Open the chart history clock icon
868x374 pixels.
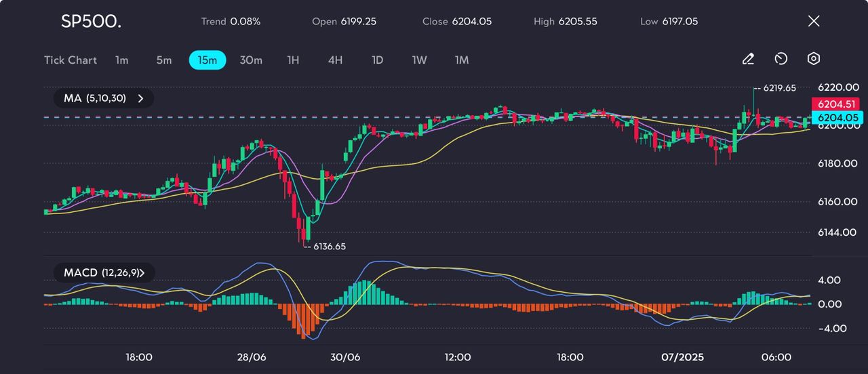[781, 60]
